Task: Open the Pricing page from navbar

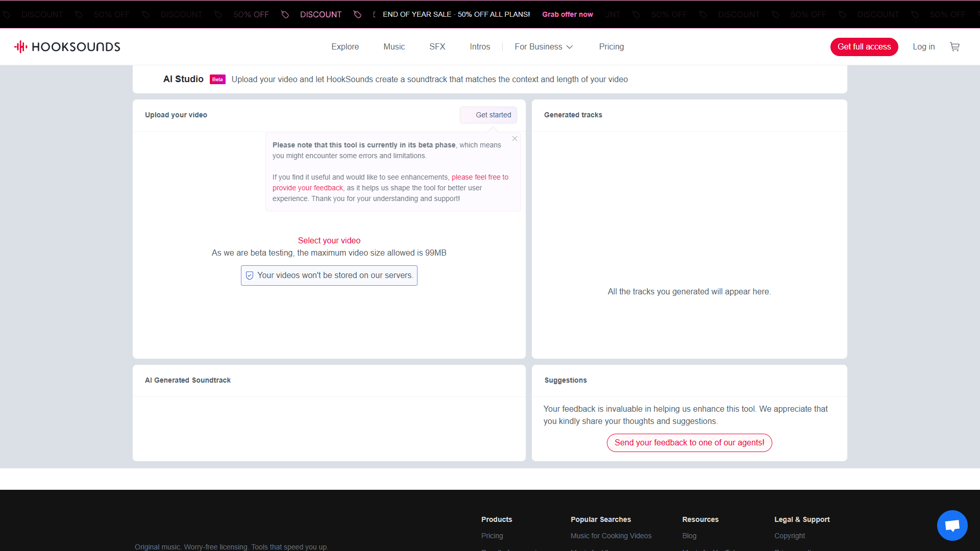Action: [x=611, y=47]
